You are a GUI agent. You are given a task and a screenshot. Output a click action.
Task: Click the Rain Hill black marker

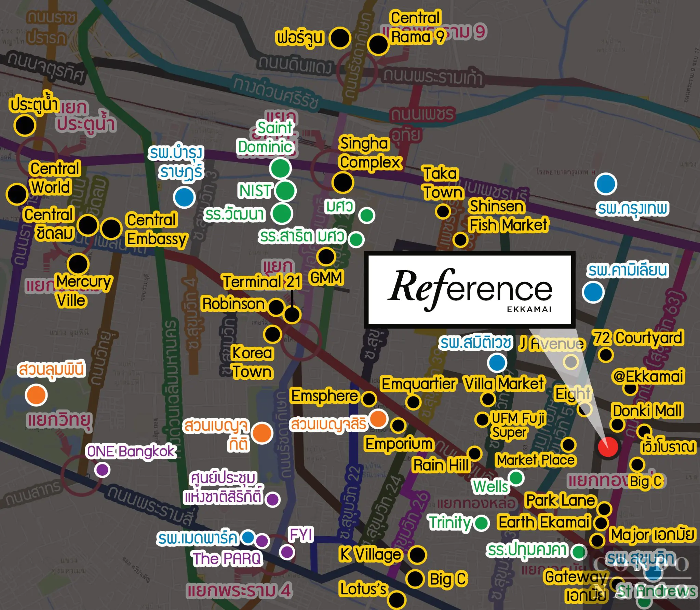pos(474,454)
